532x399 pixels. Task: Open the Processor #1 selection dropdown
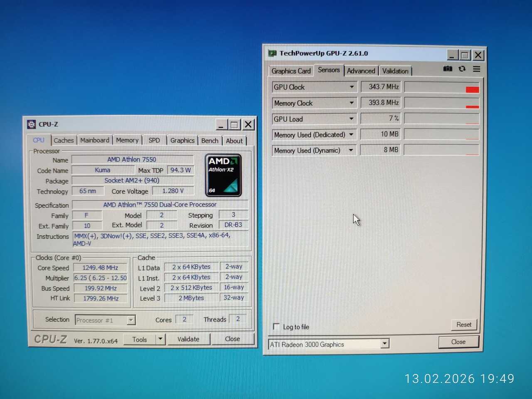click(131, 320)
